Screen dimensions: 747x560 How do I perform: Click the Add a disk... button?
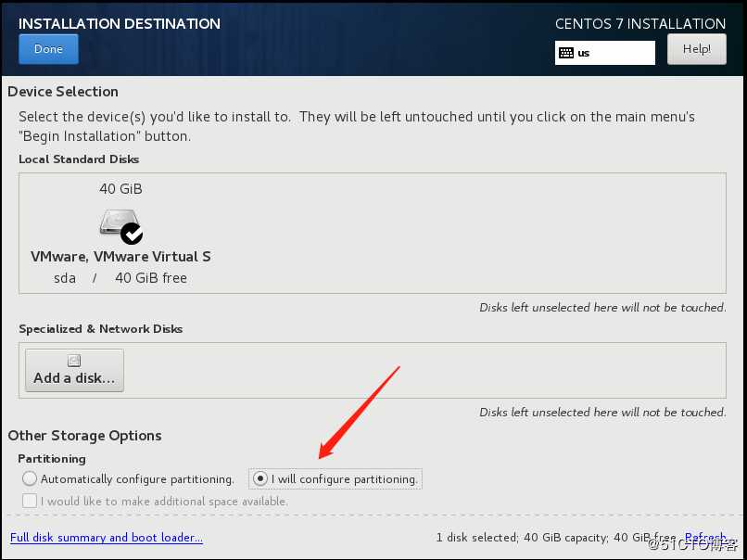tap(74, 370)
